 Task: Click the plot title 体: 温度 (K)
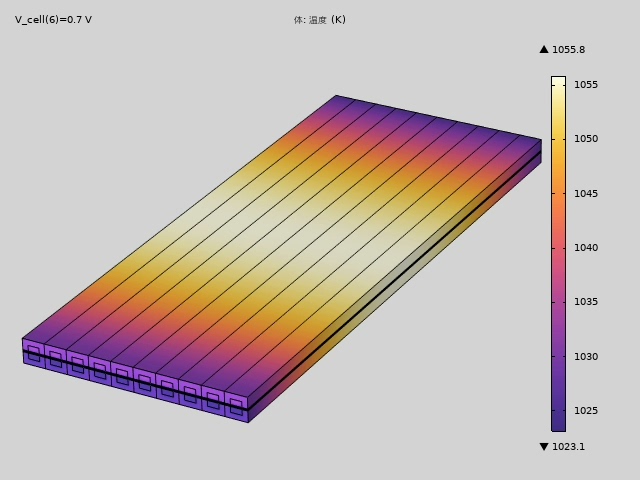[x=320, y=20]
